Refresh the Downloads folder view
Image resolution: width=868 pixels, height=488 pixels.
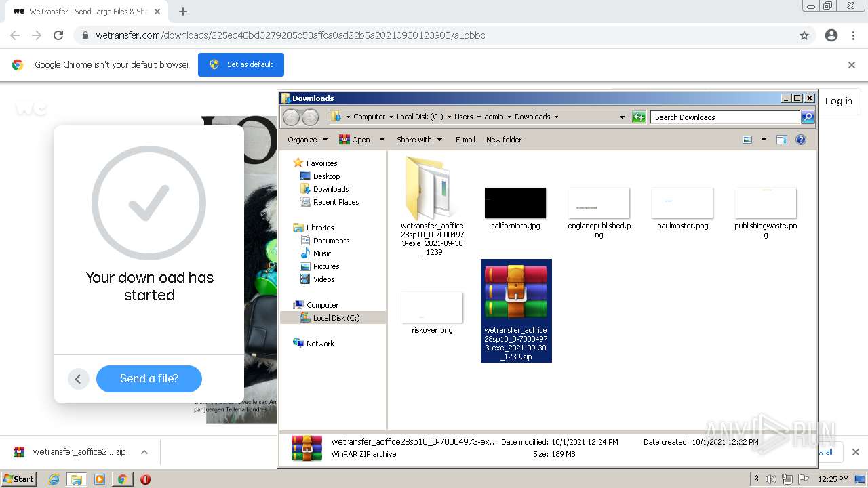(x=639, y=117)
